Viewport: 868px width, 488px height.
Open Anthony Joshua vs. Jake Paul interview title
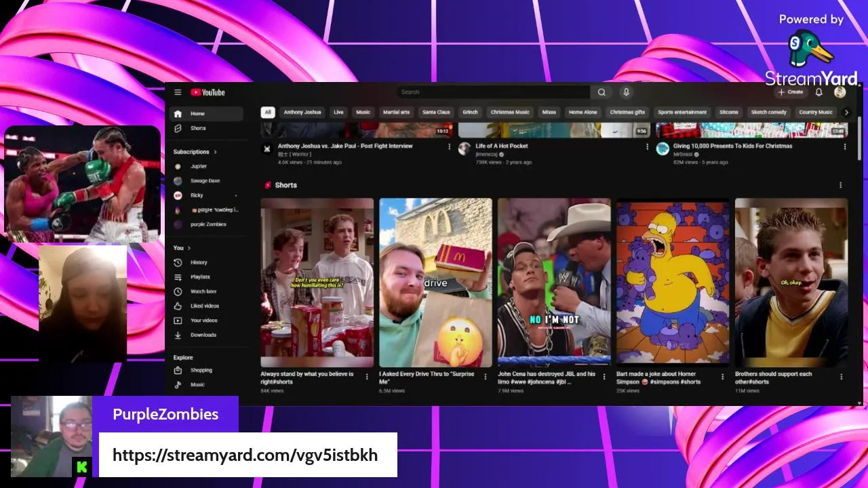[345, 146]
